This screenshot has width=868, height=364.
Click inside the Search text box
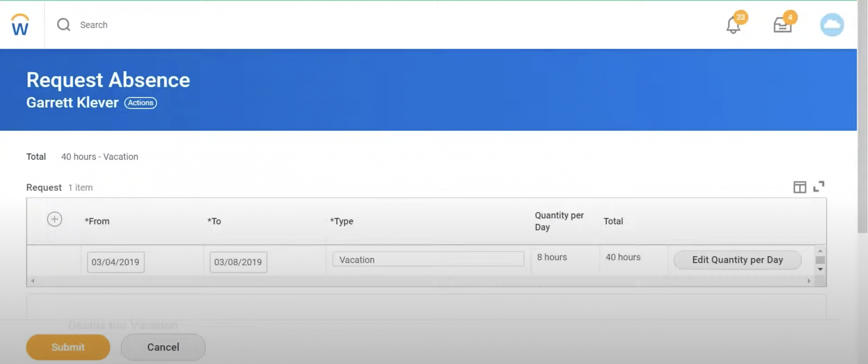click(203, 25)
